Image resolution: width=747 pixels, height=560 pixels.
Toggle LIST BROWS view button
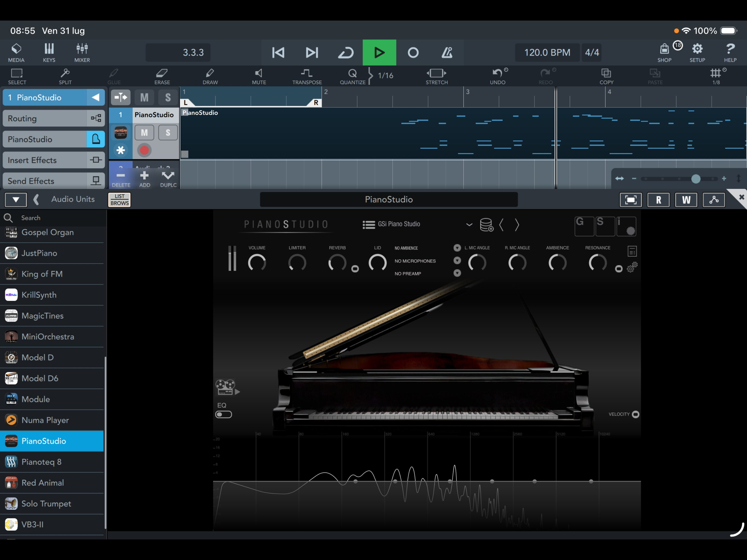coord(119,199)
